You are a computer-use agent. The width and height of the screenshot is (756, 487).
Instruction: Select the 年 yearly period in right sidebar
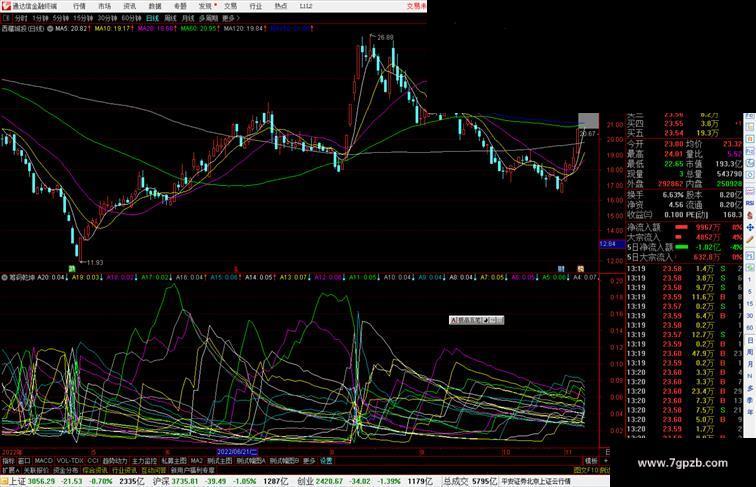click(750, 412)
